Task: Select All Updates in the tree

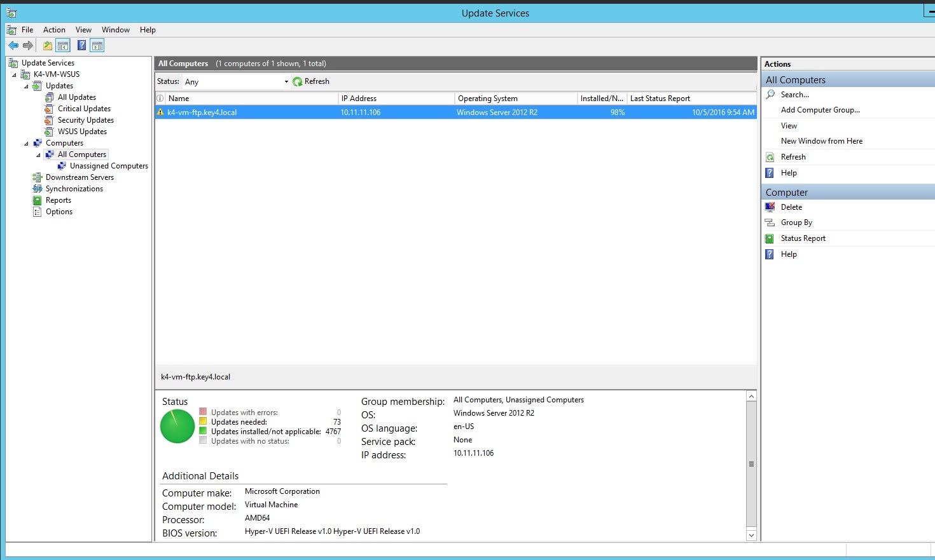Action: 77,97
